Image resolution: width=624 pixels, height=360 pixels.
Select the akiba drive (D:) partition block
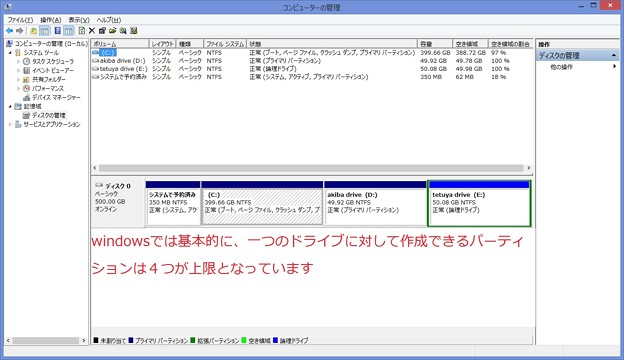[x=375, y=203]
